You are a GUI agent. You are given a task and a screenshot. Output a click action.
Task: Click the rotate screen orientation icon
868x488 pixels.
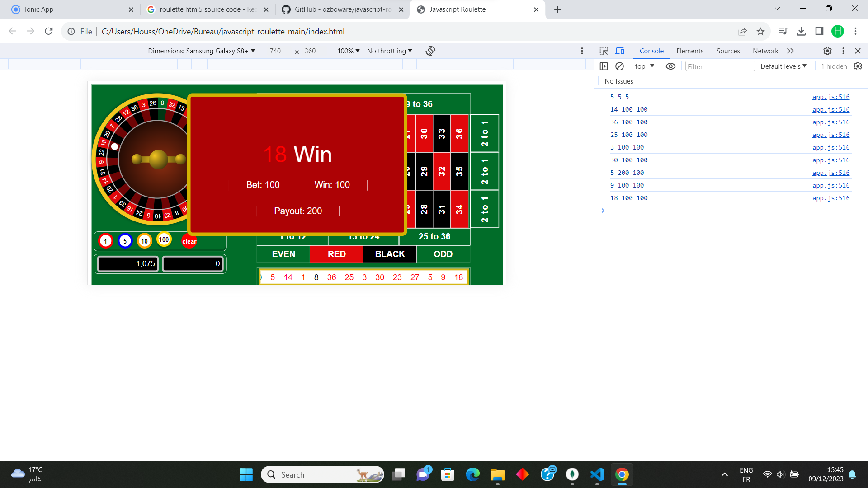430,51
